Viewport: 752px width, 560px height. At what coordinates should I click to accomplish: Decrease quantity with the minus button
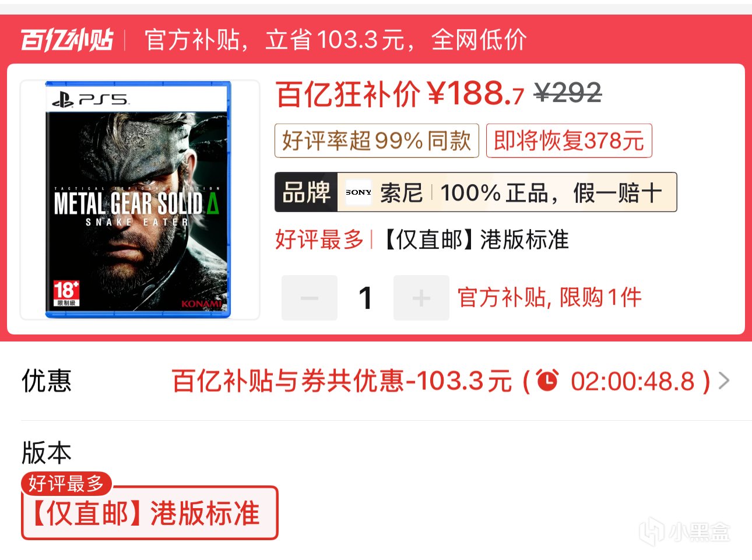point(309,298)
